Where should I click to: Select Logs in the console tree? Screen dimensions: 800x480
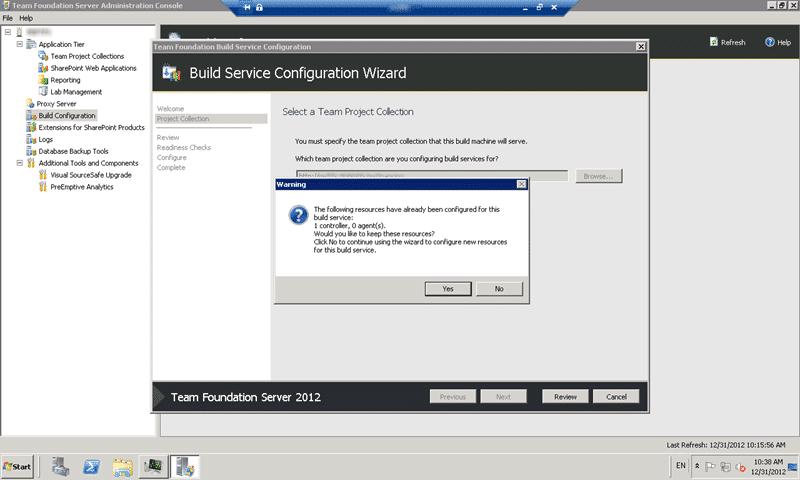(x=45, y=139)
